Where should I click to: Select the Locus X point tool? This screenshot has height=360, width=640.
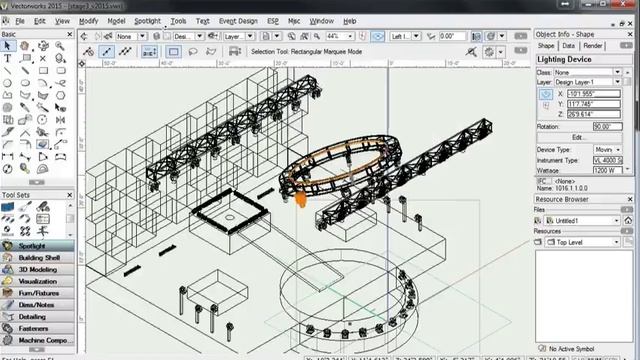click(x=43, y=58)
